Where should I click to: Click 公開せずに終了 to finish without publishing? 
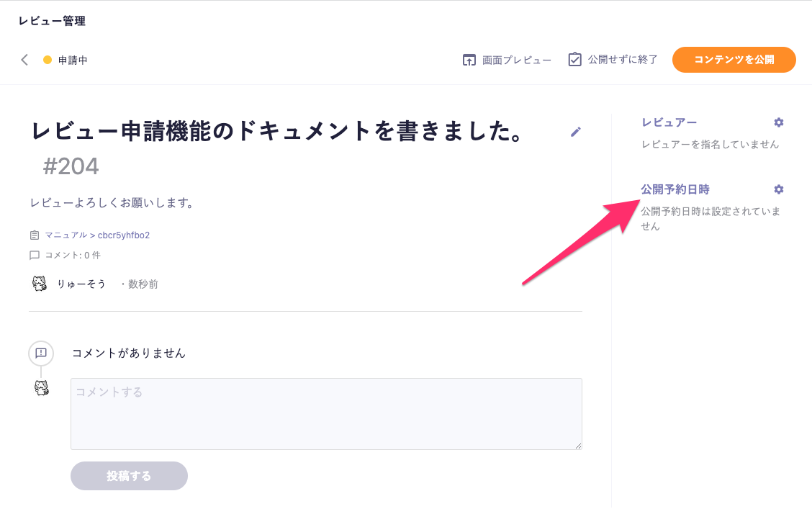tap(623, 60)
